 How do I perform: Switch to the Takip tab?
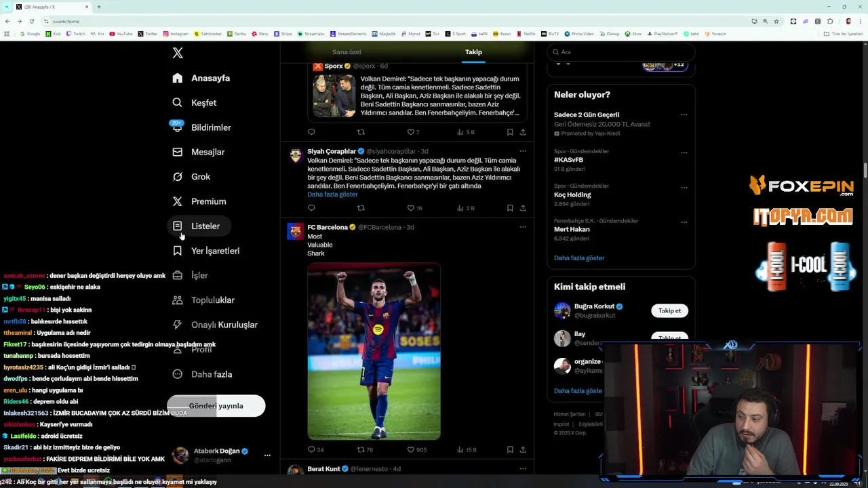(x=473, y=52)
